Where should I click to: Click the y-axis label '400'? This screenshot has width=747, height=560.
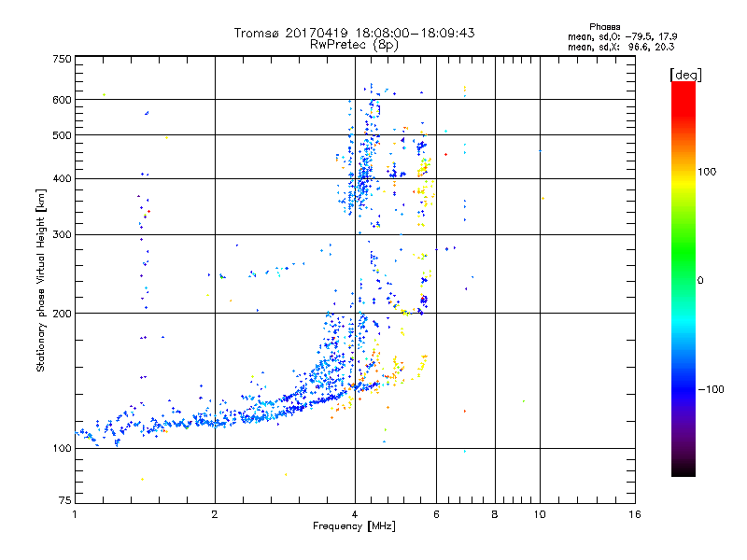pyautogui.click(x=62, y=178)
